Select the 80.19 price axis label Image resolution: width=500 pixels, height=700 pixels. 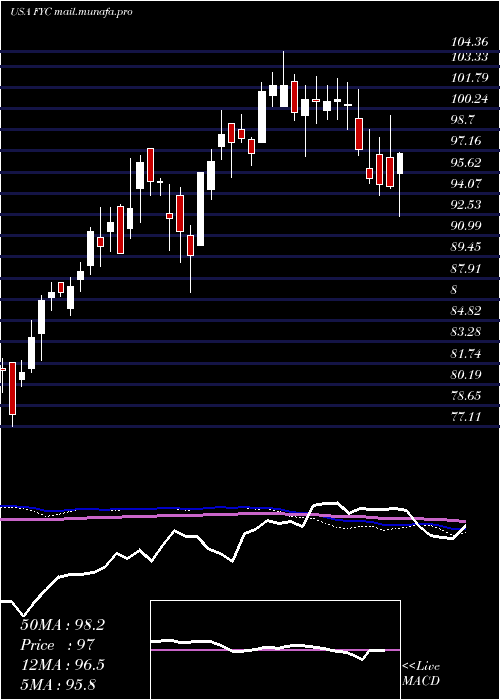467,374
